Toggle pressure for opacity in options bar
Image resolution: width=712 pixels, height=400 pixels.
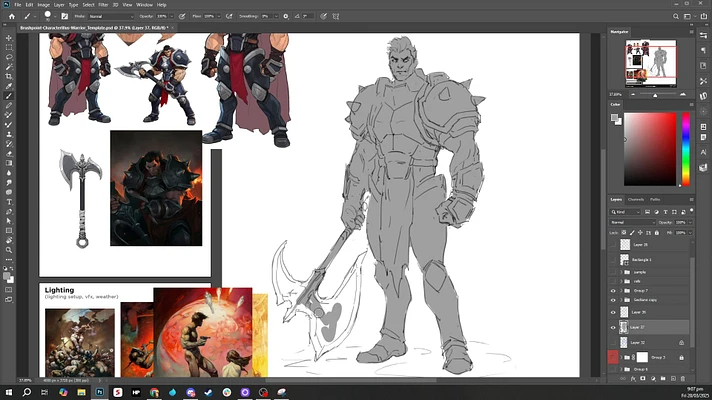coord(182,16)
